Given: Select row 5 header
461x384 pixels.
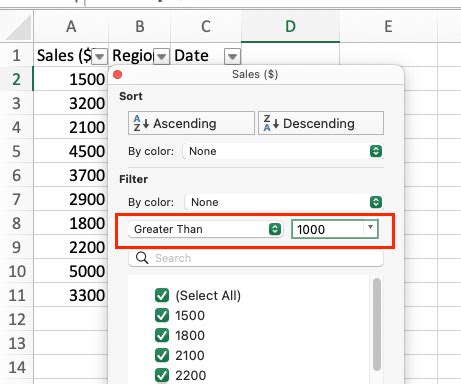Looking at the screenshot, I should coord(16,151).
